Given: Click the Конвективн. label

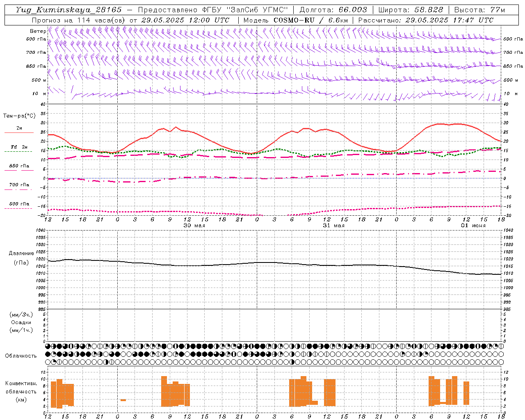Looking at the screenshot, I should pyautogui.click(x=21, y=383).
